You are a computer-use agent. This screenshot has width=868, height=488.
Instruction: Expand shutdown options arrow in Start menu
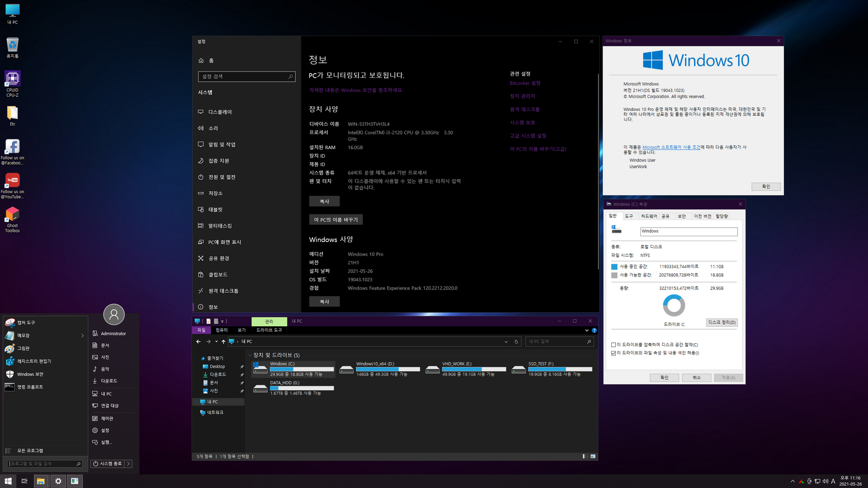128,464
